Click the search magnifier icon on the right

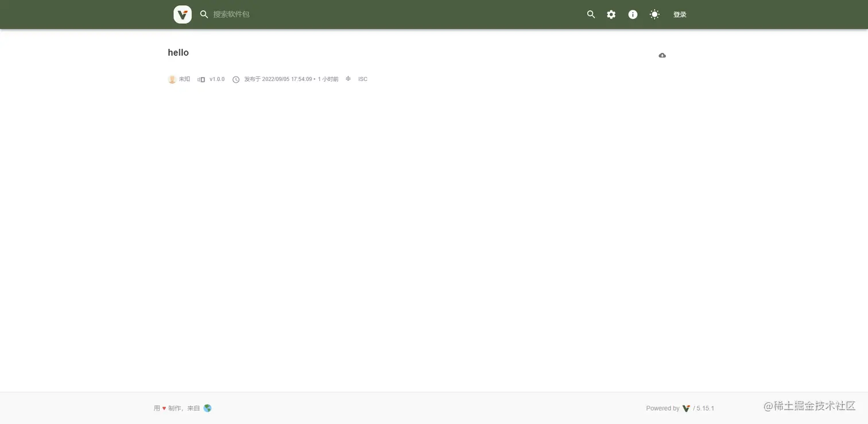[x=591, y=14]
